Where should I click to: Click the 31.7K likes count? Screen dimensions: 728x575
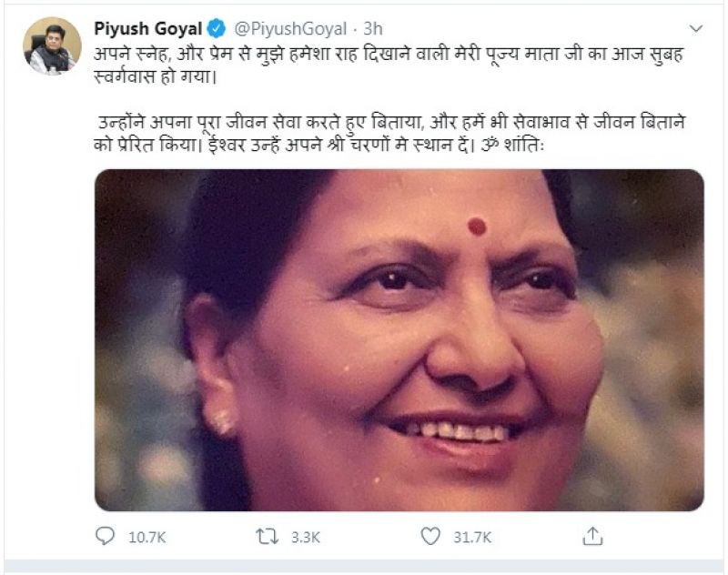[x=473, y=537]
